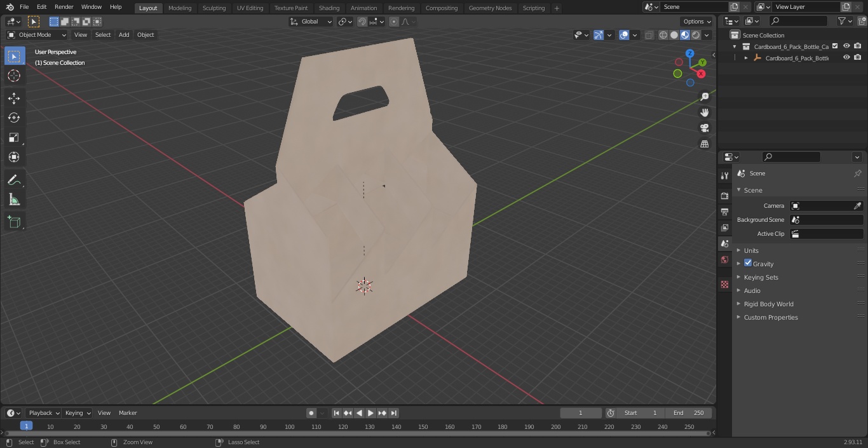
Task: Hide the Cardboard_6_Pack_Bottle_Ca collection eye
Action: 846,46
